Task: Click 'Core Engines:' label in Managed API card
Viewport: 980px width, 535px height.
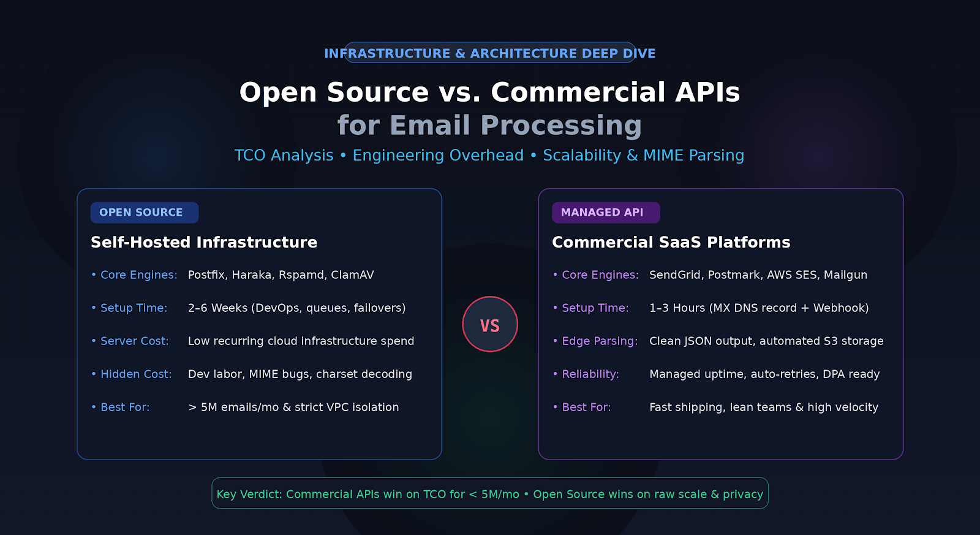Action: pyautogui.click(x=600, y=275)
